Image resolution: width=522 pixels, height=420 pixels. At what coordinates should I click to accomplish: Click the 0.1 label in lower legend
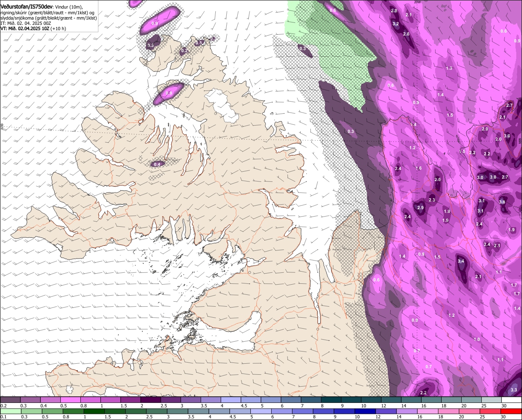tap(4, 417)
